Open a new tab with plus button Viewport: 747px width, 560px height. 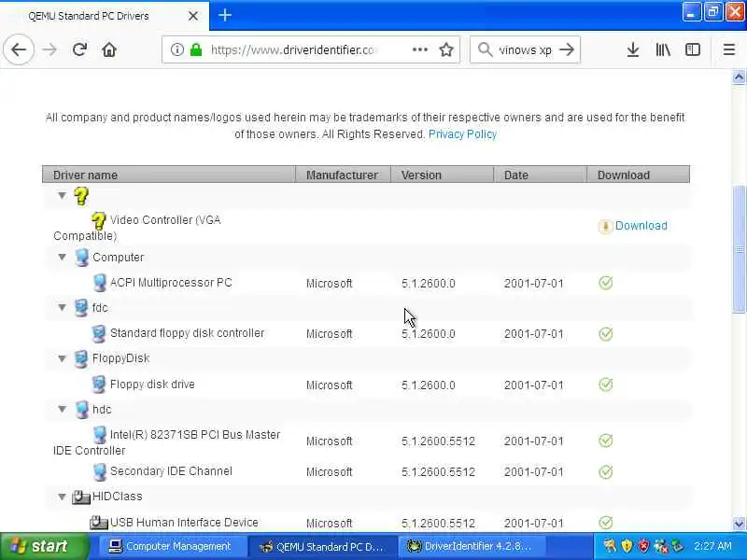pos(225,15)
